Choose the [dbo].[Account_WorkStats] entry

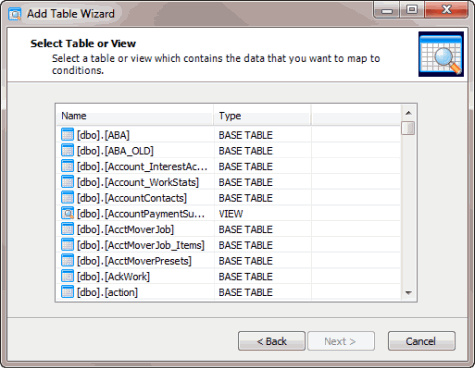click(x=138, y=182)
